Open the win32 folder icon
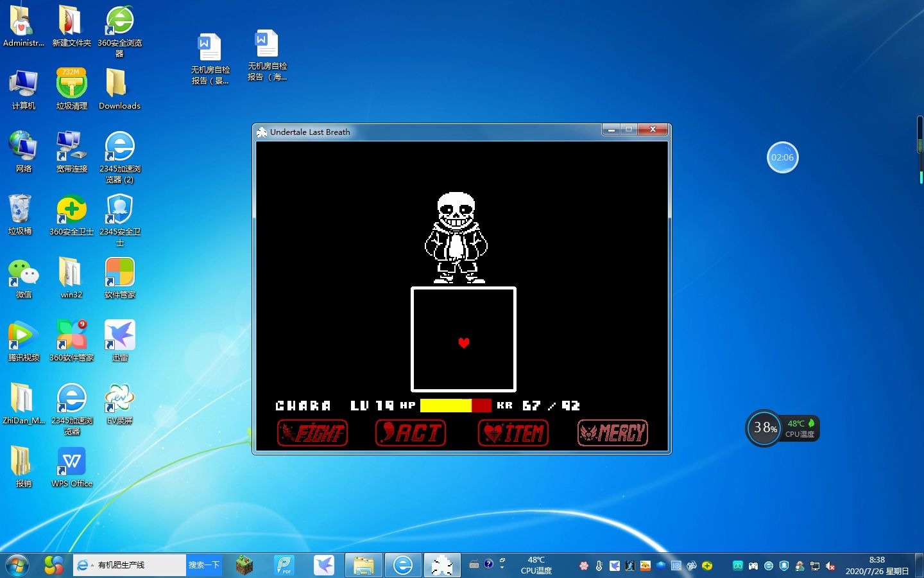This screenshot has height=578, width=924. coord(71,278)
